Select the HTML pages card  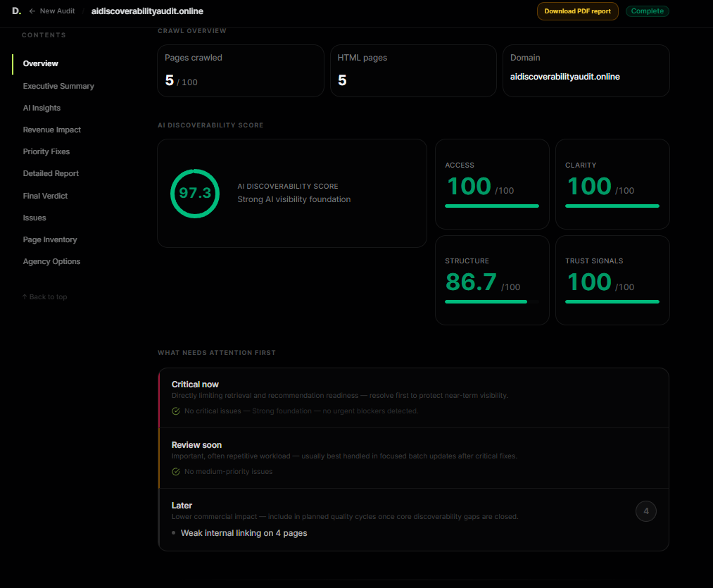[x=413, y=70]
